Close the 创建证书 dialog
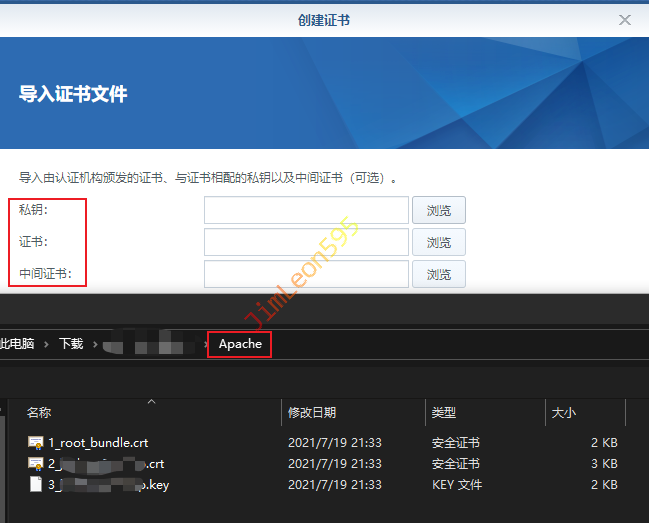This screenshot has height=523, width=649. [x=625, y=20]
